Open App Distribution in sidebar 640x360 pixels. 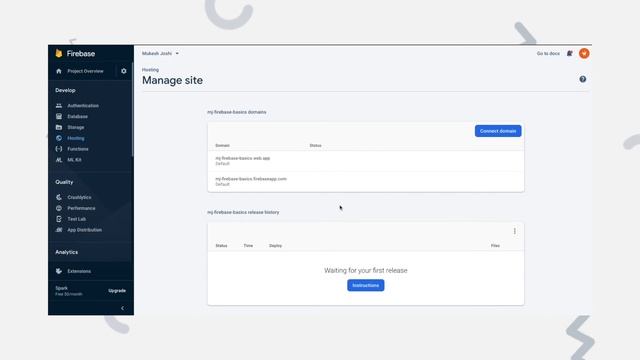(84, 230)
